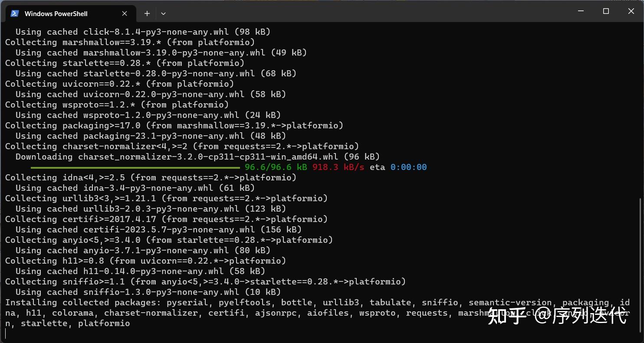The height and width of the screenshot is (343, 644).
Task: Click the 'Using cached wsproto-1.2.0' line
Action: click(x=148, y=115)
